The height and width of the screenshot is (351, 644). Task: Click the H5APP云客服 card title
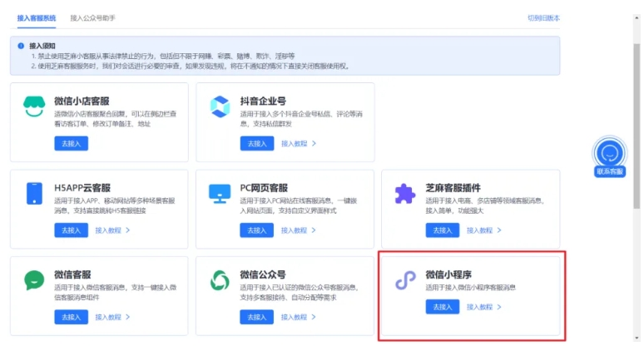click(x=82, y=188)
